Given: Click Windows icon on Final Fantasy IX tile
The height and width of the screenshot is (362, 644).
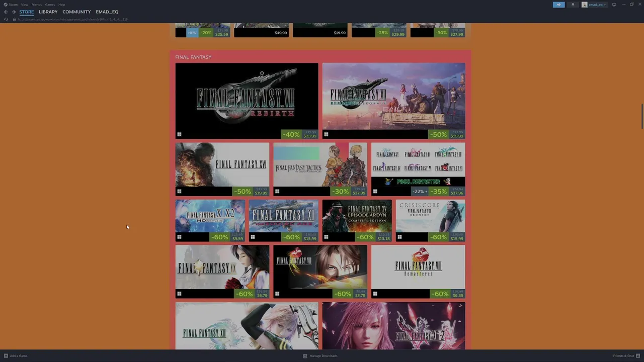Looking at the screenshot, I should [179, 294].
